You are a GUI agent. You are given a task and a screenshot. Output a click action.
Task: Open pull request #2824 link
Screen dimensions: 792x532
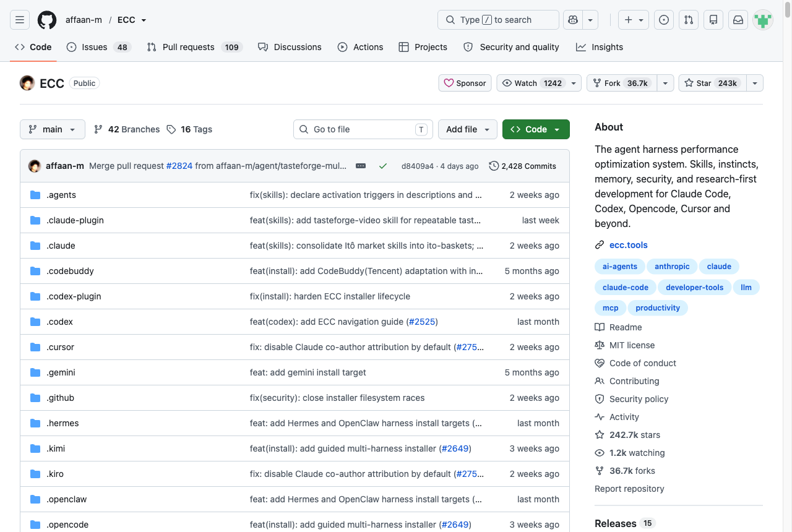[179, 166]
